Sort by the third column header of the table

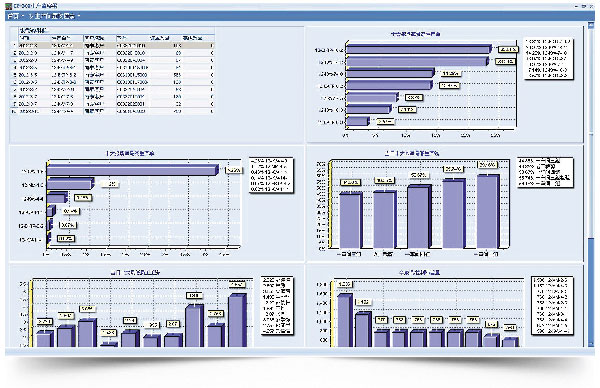pos(99,38)
